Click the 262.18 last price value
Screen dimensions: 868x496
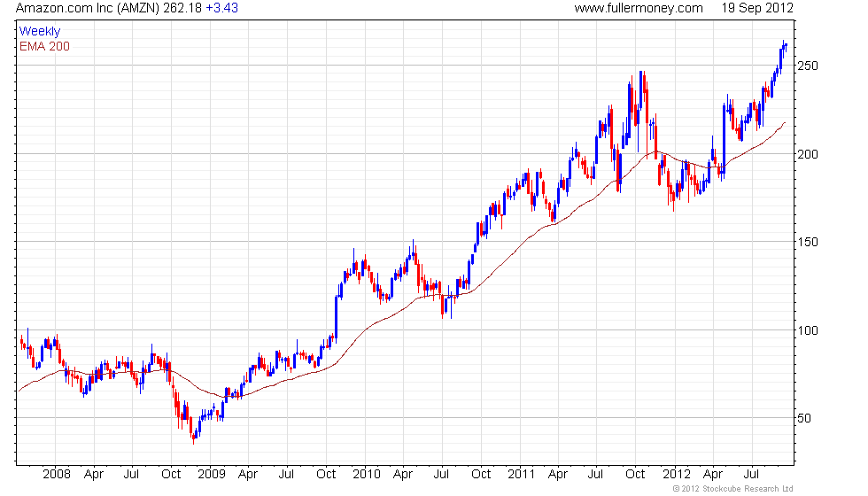click(182, 8)
